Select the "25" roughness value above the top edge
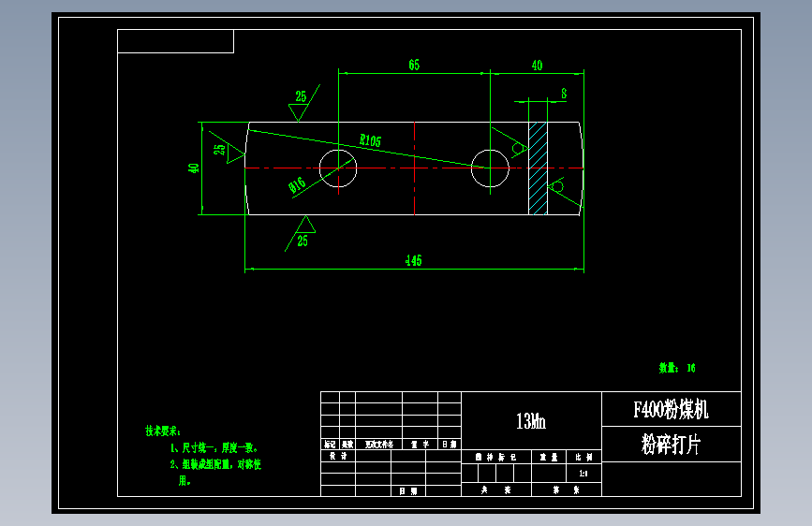 pyautogui.click(x=301, y=96)
